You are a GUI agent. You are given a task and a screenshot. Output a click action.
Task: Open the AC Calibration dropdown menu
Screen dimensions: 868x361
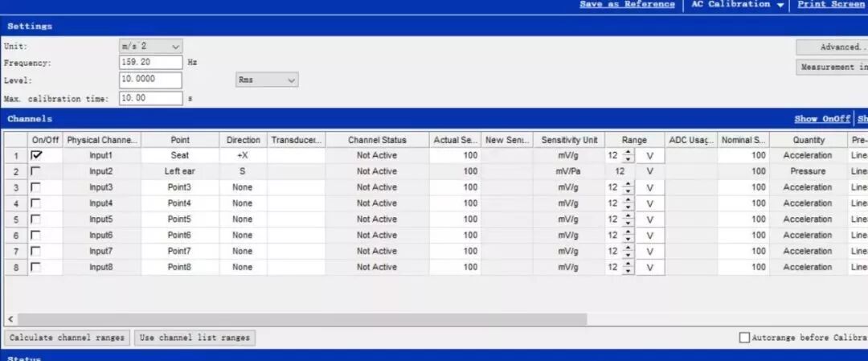click(738, 5)
